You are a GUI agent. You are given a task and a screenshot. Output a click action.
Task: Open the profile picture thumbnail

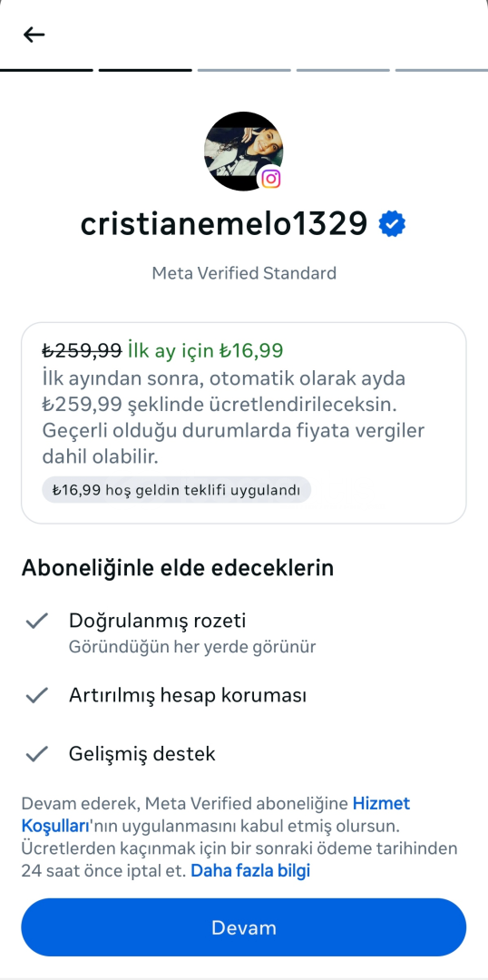click(x=244, y=151)
